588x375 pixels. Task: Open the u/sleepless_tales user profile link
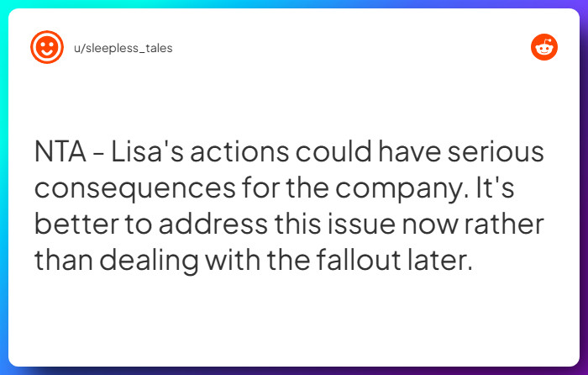tap(123, 48)
